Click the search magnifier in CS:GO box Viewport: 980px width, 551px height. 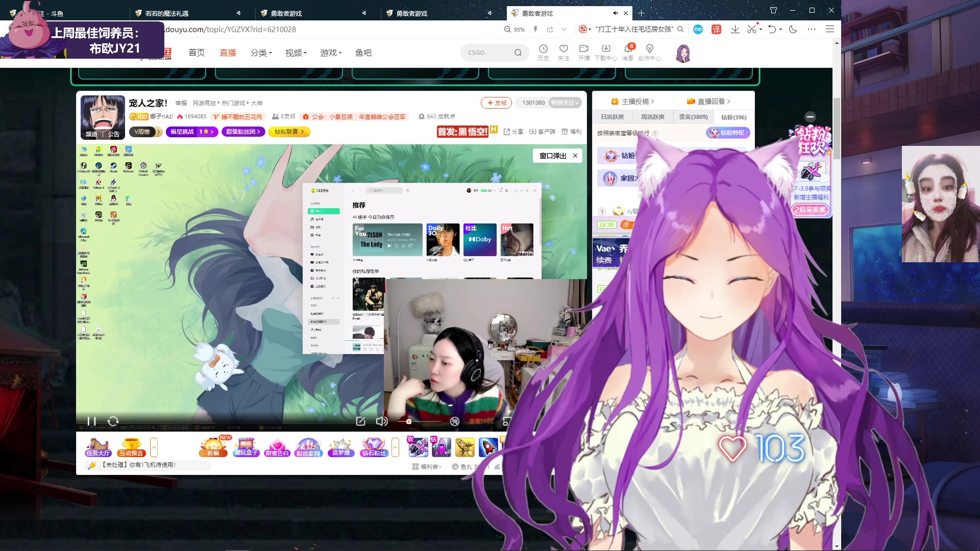518,53
